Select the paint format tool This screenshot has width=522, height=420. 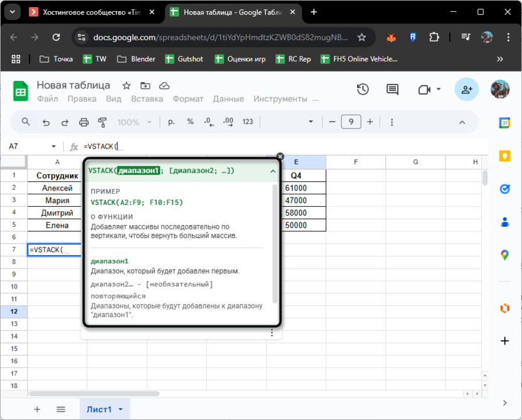coord(103,122)
